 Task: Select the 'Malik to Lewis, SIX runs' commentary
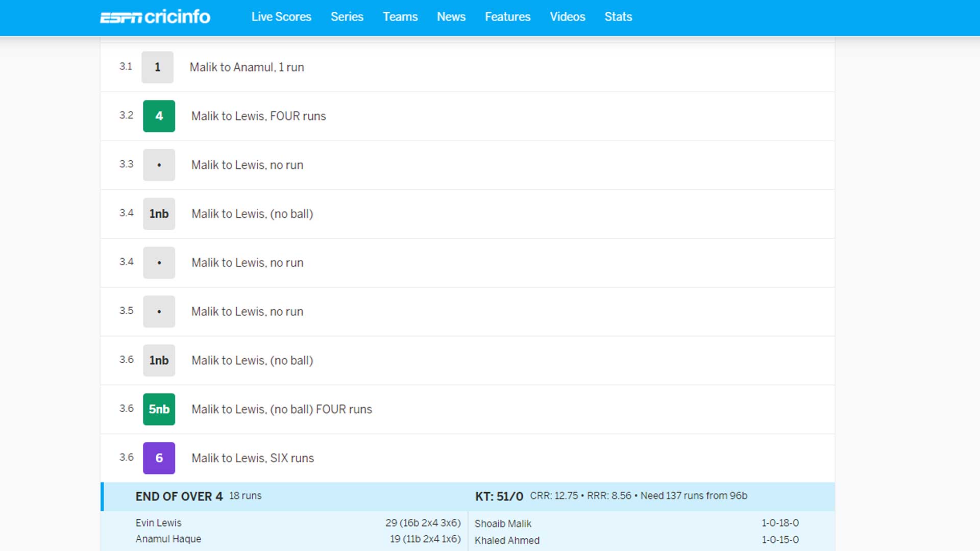(253, 458)
